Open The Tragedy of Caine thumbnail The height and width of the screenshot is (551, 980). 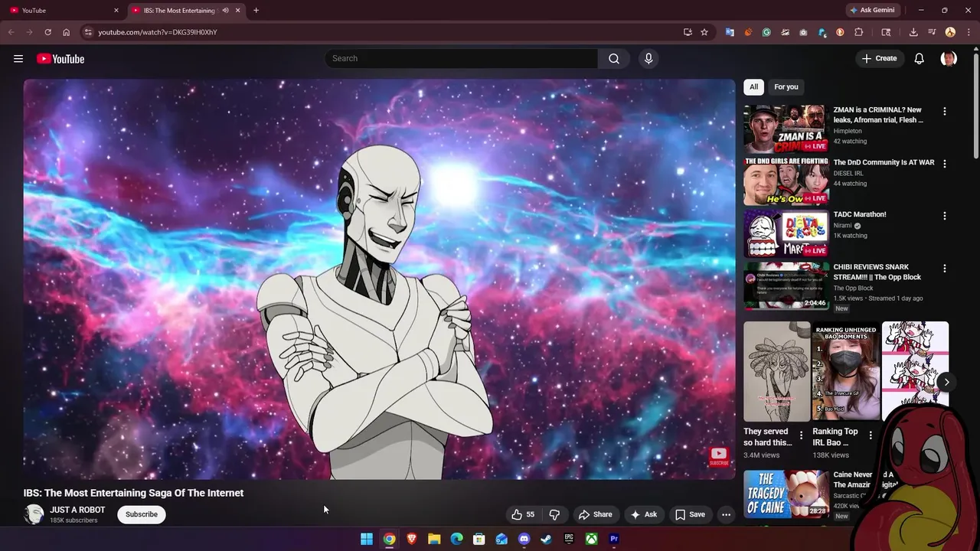(786, 494)
